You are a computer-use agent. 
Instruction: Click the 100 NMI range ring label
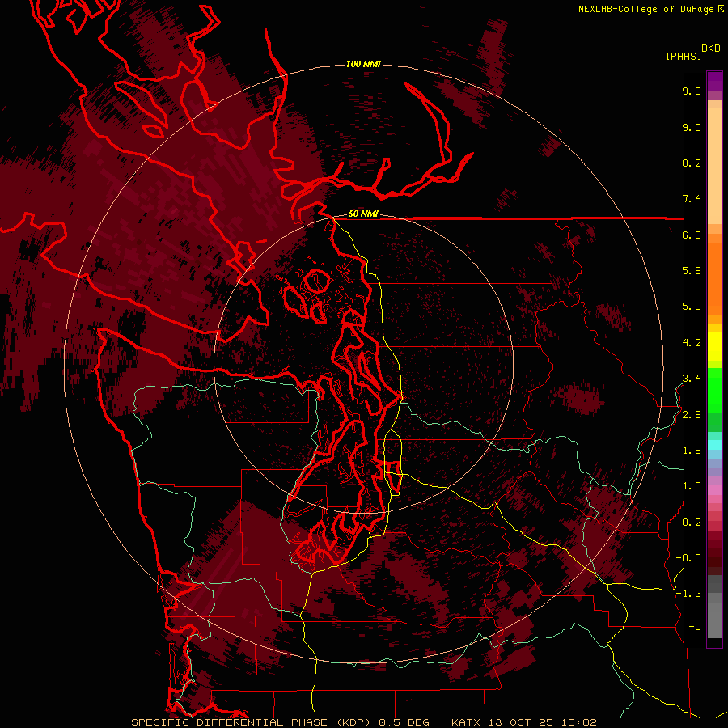point(363,64)
